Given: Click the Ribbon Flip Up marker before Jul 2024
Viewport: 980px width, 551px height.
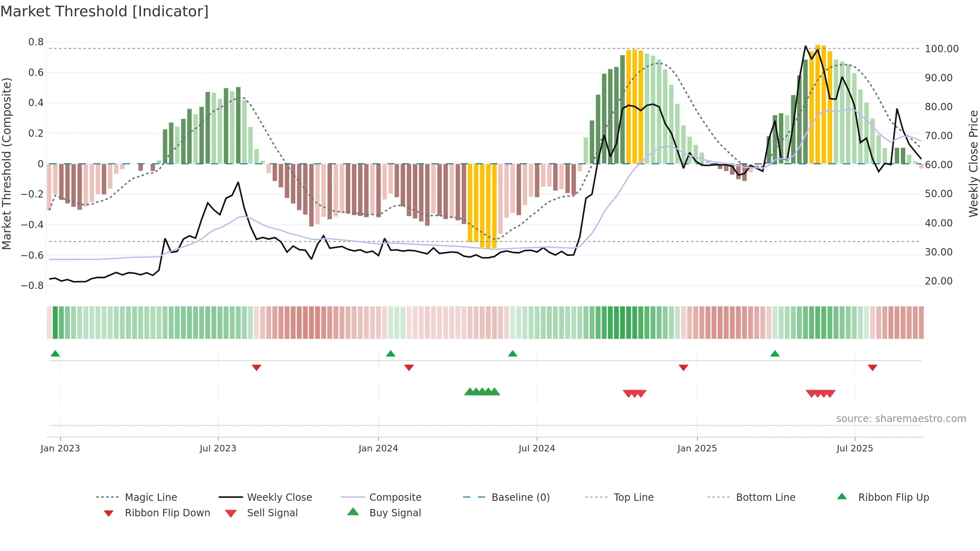Looking at the screenshot, I should click(x=513, y=353).
